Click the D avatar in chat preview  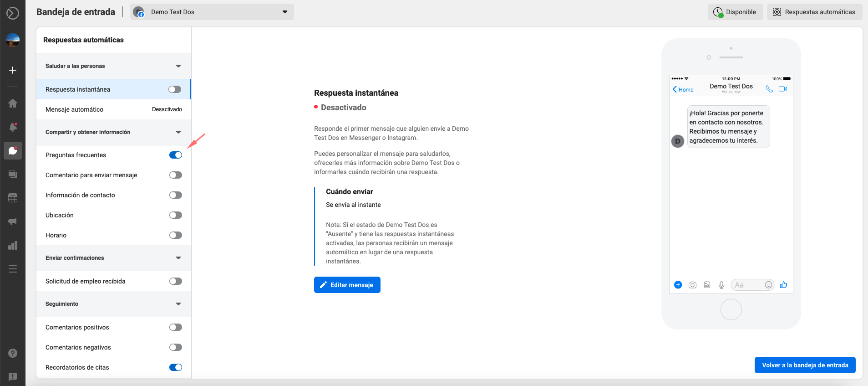point(678,141)
